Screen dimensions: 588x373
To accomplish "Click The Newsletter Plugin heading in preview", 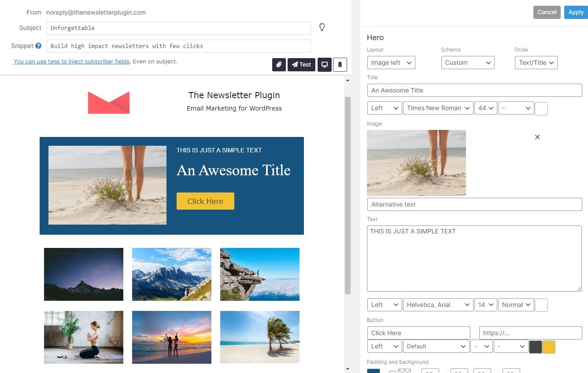I will click(x=234, y=95).
